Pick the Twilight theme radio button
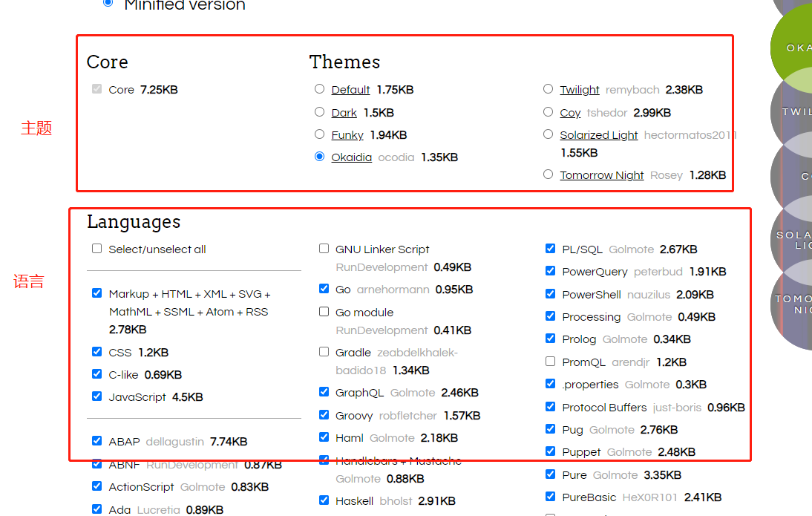This screenshot has height=516, width=812. 548,89
